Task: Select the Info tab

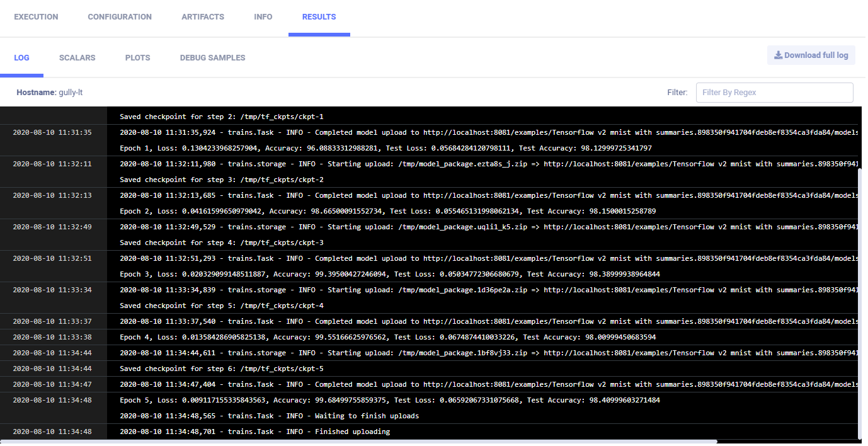Action: click(x=263, y=17)
